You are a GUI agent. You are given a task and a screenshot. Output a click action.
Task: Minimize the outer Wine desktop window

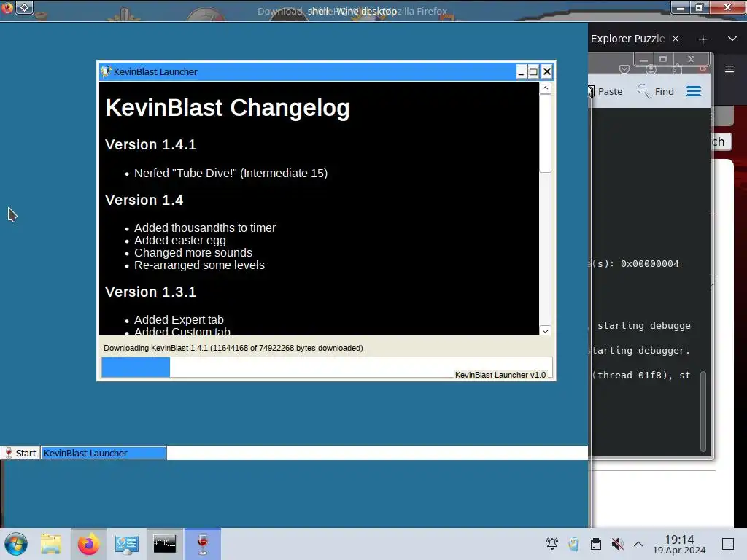681,7
